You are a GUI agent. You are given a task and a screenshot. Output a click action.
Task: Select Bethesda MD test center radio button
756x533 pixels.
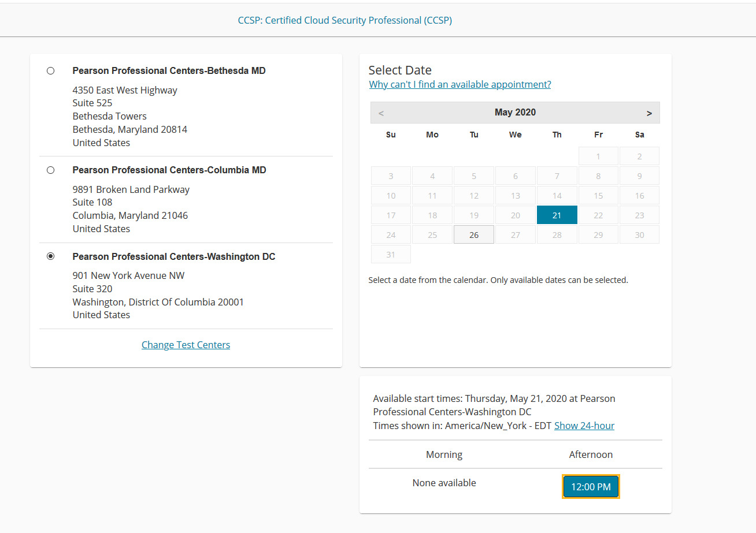[51, 70]
